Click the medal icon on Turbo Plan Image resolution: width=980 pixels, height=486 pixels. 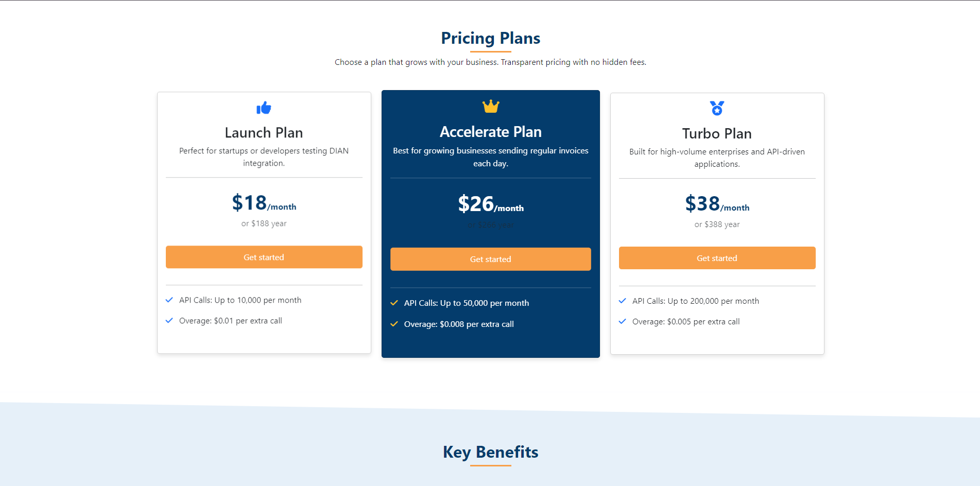[716, 108]
